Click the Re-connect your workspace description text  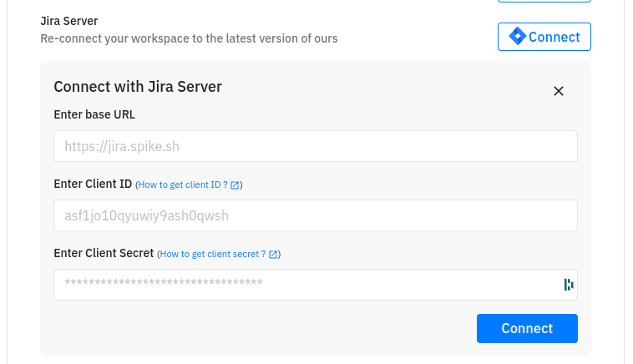[189, 38]
